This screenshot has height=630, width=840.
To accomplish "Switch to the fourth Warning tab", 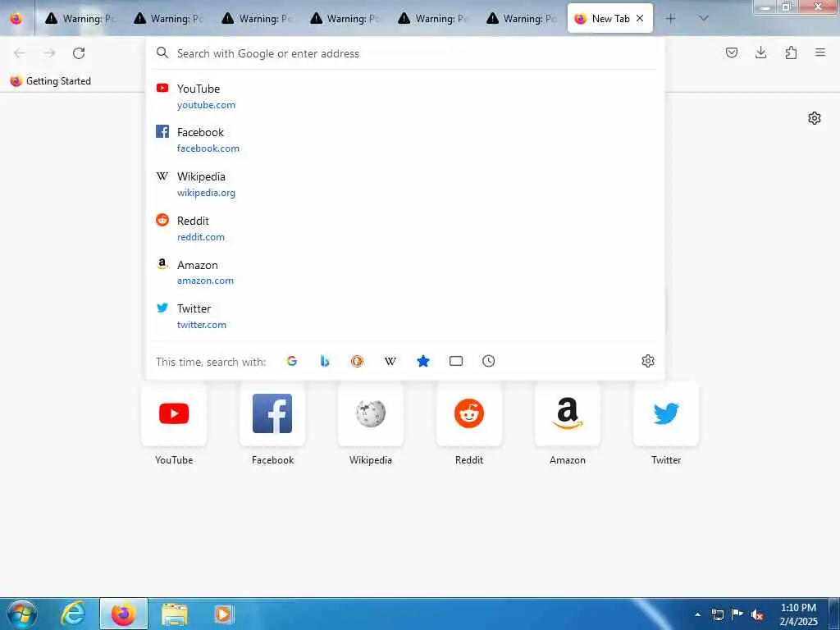I will 345,19.
